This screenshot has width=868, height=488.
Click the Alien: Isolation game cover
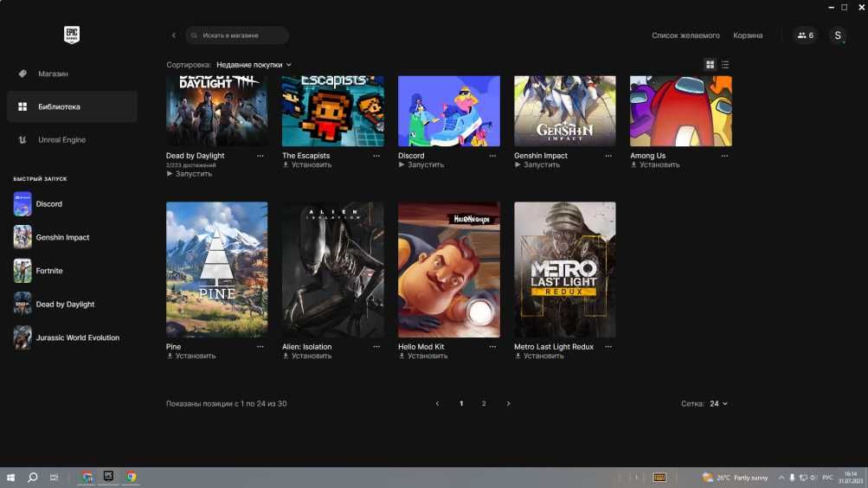[332, 269]
